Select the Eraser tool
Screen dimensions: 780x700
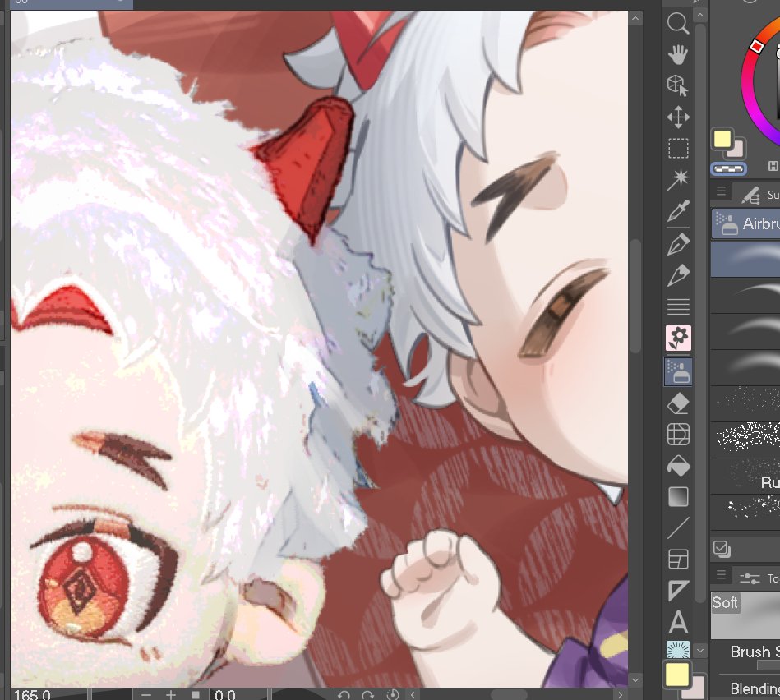point(678,403)
